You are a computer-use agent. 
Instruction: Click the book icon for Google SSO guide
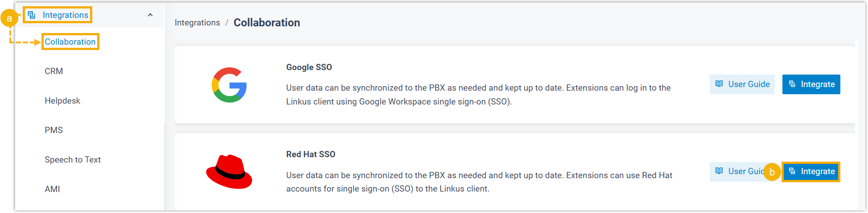719,84
